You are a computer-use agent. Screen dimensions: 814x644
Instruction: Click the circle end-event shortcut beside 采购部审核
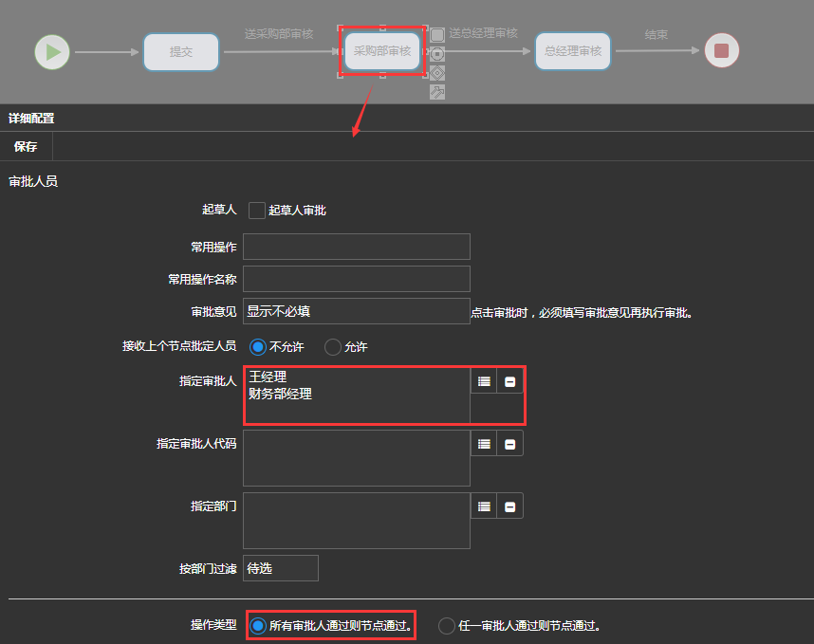(437, 54)
